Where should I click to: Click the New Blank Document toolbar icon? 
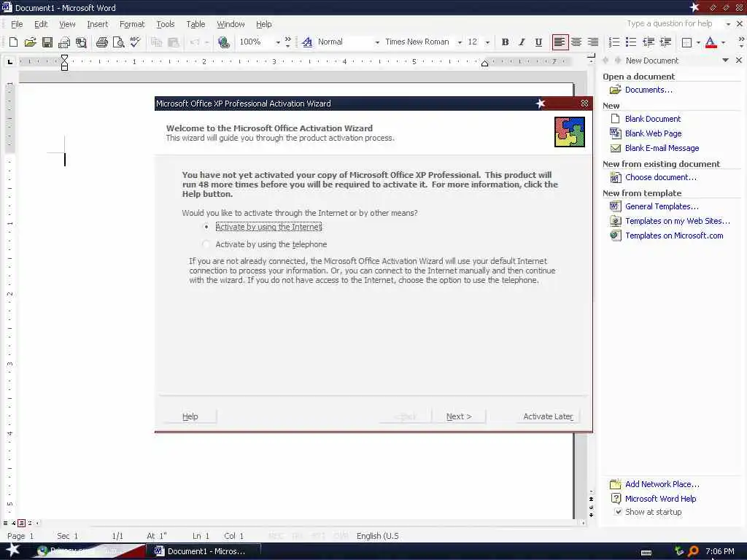[13, 42]
